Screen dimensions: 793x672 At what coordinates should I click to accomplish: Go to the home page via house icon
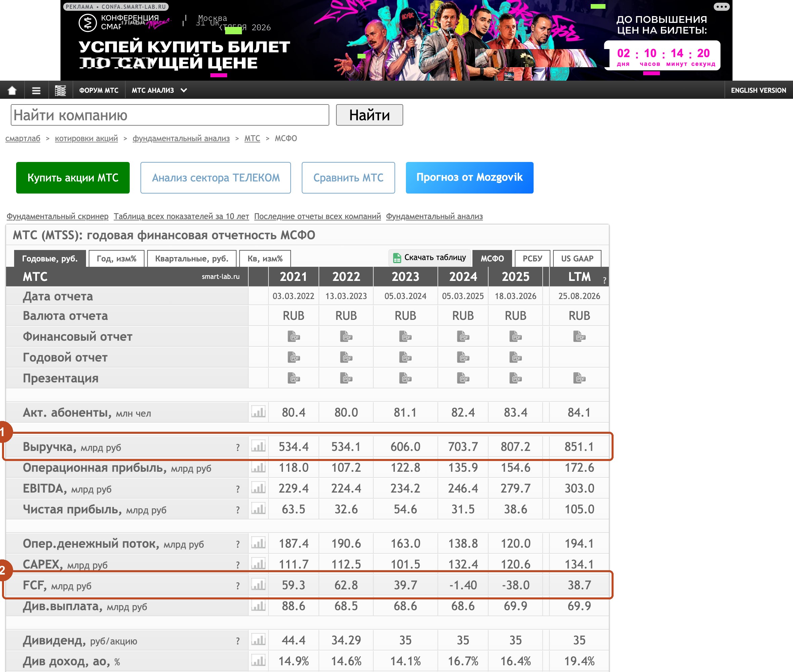click(x=12, y=90)
